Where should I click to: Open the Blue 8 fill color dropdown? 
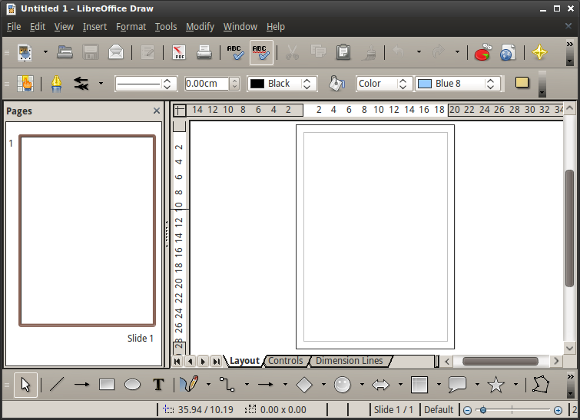tap(458, 84)
